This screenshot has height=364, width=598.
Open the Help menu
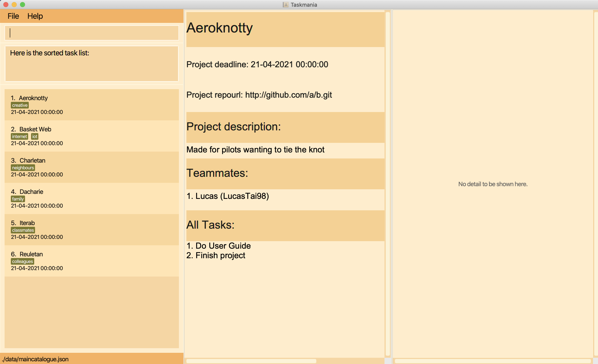click(35, 16)
